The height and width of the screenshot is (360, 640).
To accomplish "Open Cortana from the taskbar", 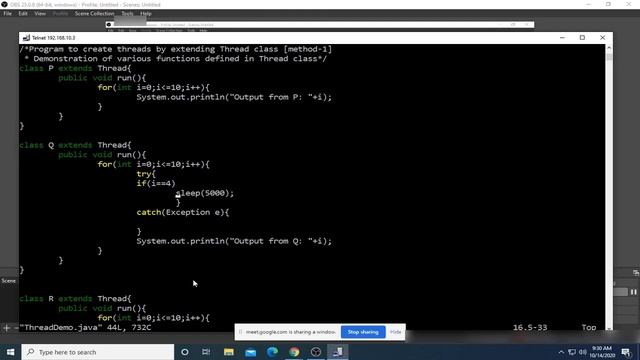I will tap(184, 352).
